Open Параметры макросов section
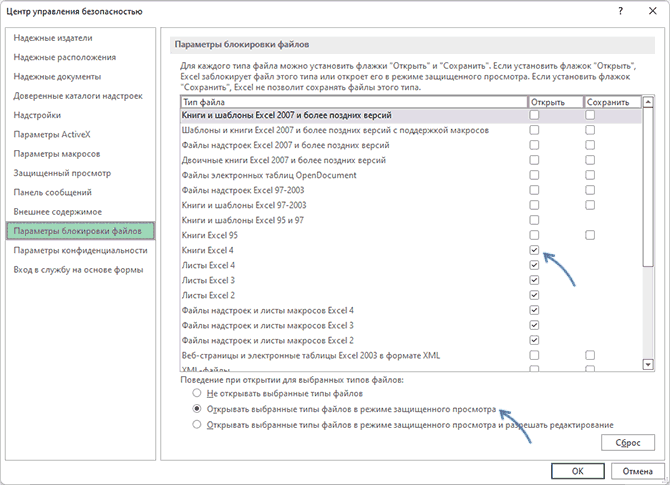Viewport: 670px width, 485px height. point(57,154)
